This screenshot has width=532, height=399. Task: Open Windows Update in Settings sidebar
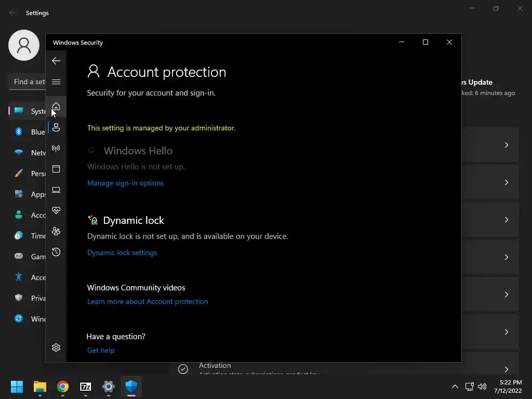[27, 319]
